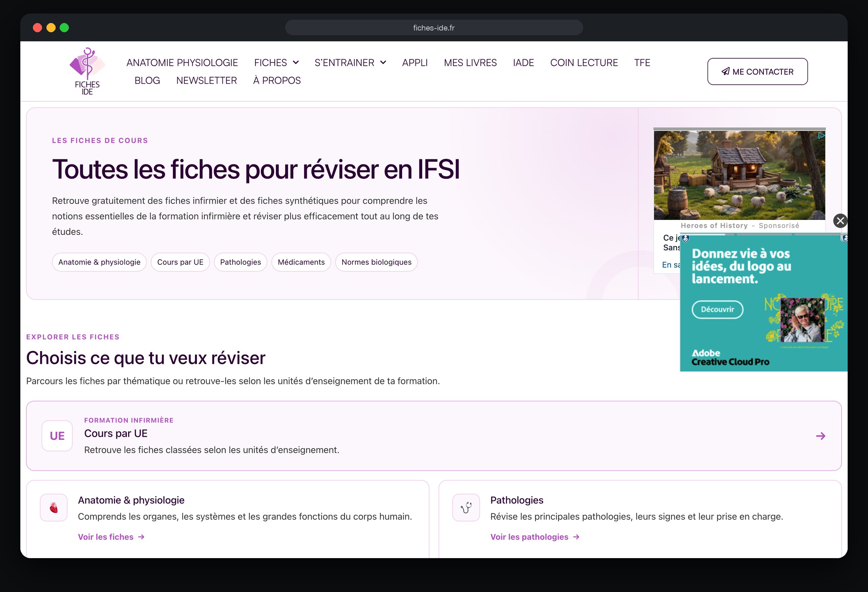Go to MES LIVRES in the navigation
This screenshot has height=592, width=868.
tap(470, 62)
